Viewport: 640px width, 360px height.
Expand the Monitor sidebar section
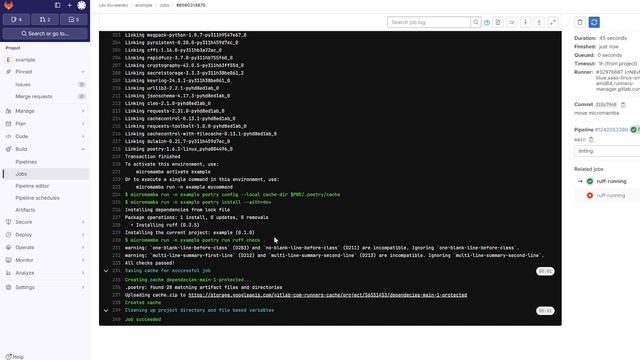point(45,260)
